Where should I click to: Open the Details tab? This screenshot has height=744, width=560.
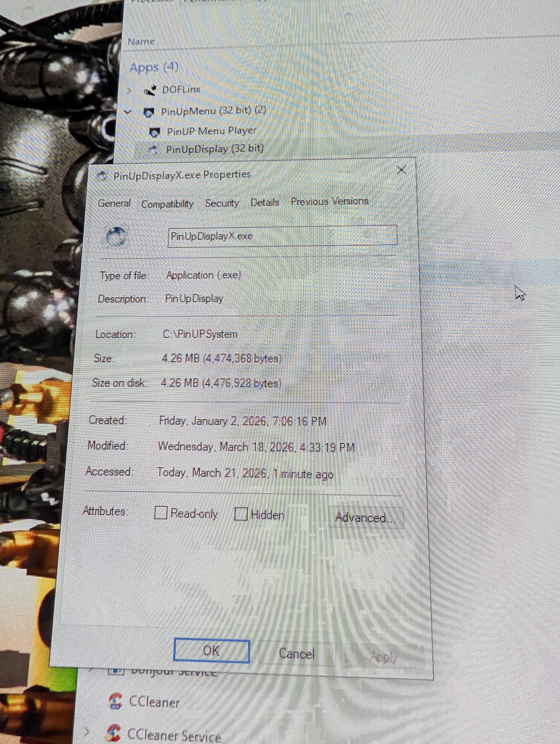coord(265,202)
